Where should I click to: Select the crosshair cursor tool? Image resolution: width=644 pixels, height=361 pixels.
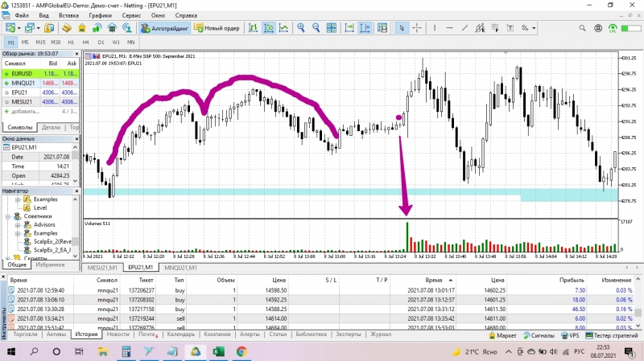coord(416,28)
